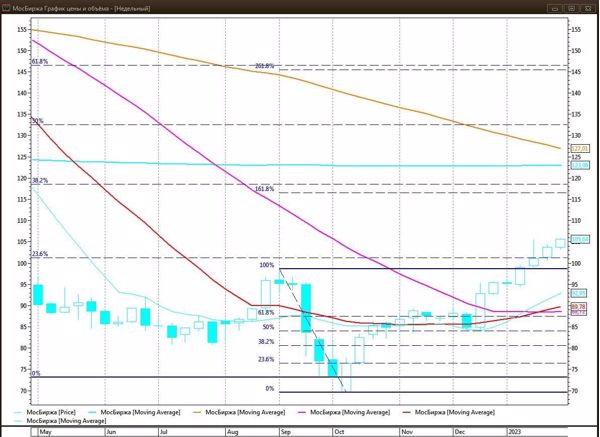This screenshot has height=437, width=600.
Task: Select the red 89.78 price tag
Action: 578,307
